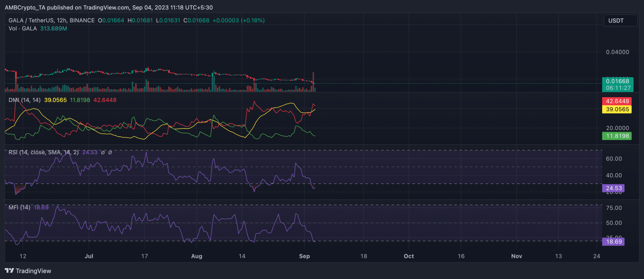644x279 pixels.
Task: Click the Oct date on time axis
Action: tap(409, 256)
